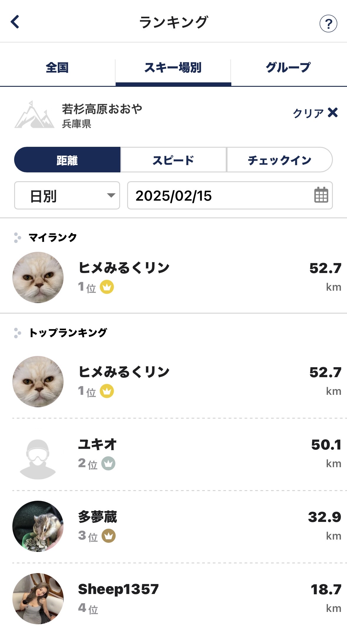Tap the silver crown beside 2位
This screenshot has width=347, height=644.
click(x=108, y=463)
